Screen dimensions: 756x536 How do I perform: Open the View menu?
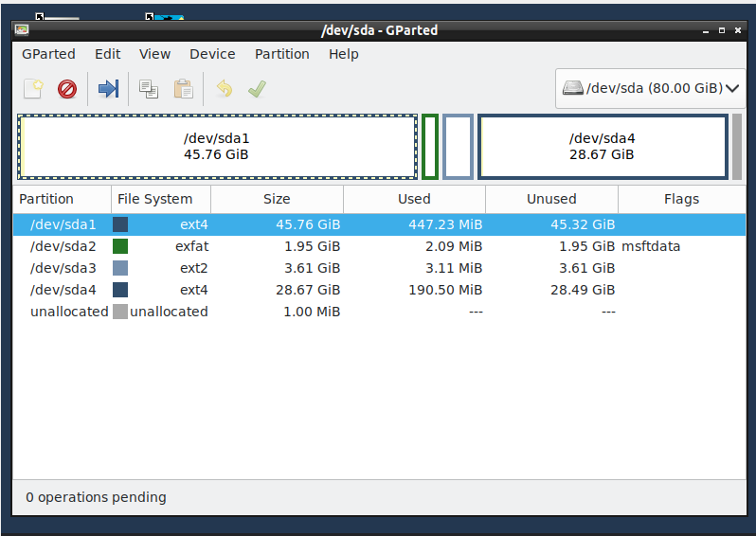pos(155,54)
